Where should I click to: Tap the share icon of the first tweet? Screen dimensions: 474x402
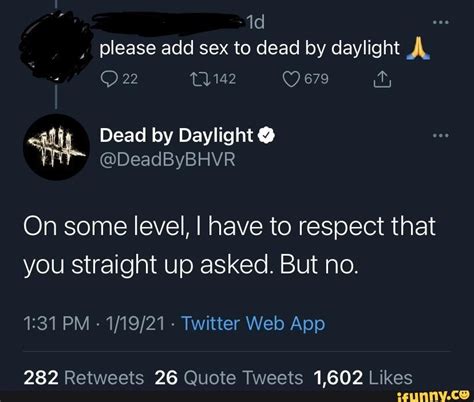(382, 79)
